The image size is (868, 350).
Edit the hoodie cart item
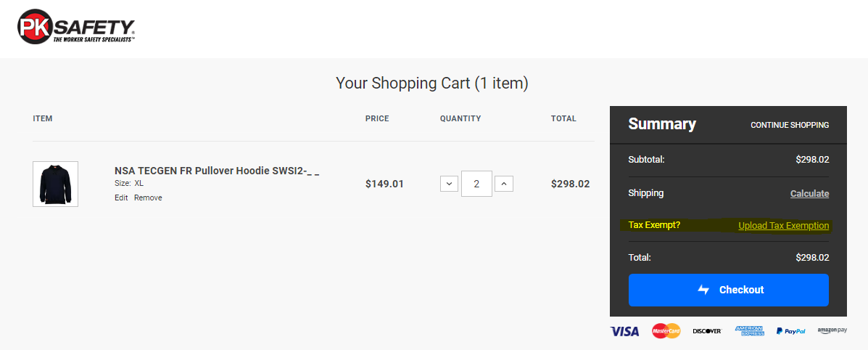coord(121,198)
